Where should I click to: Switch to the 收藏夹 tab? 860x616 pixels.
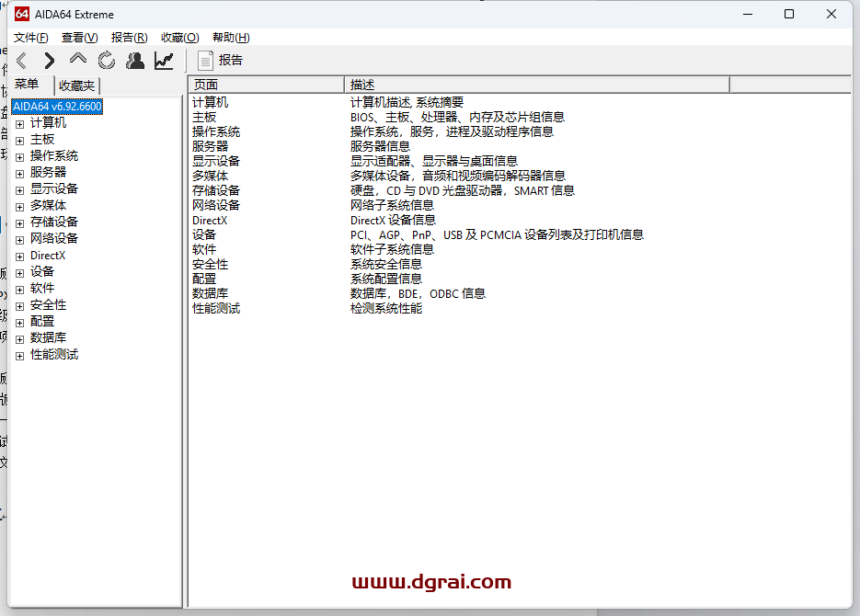pyautogui.click(x=76, y=86)
